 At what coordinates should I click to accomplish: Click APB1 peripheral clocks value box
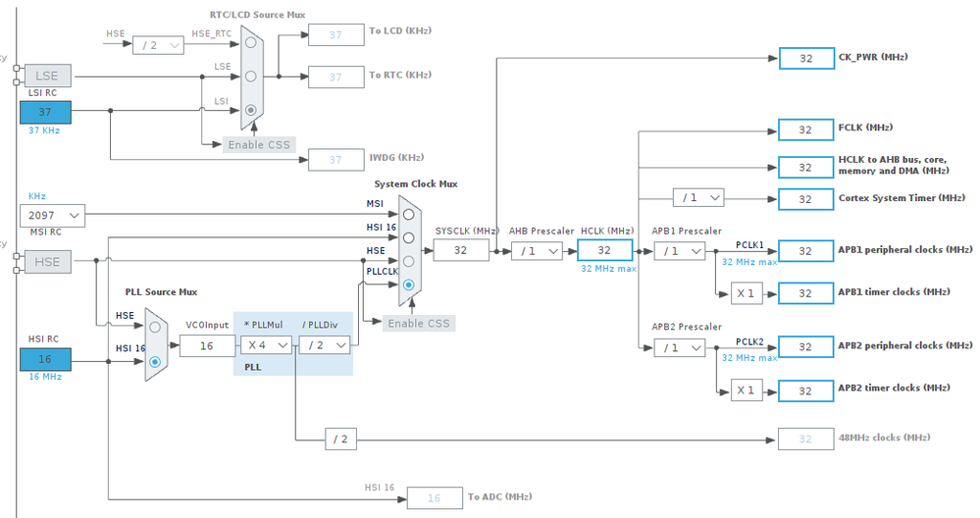click(805, 251)
